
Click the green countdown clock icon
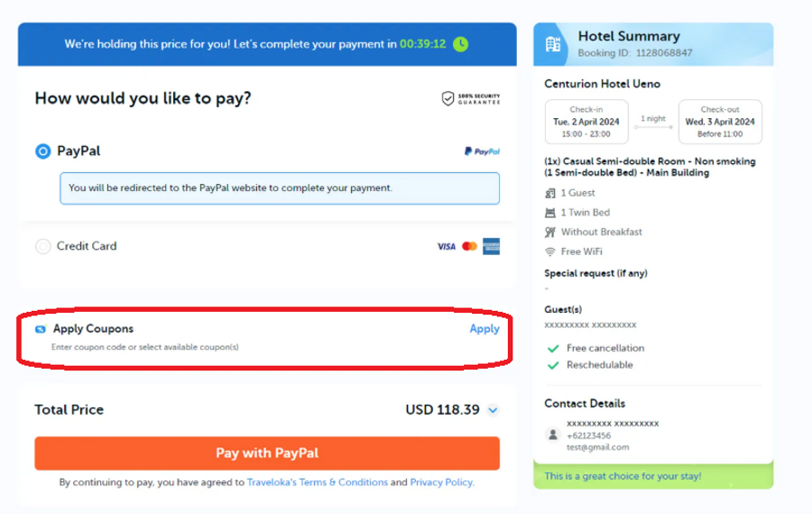click(461, 43)
